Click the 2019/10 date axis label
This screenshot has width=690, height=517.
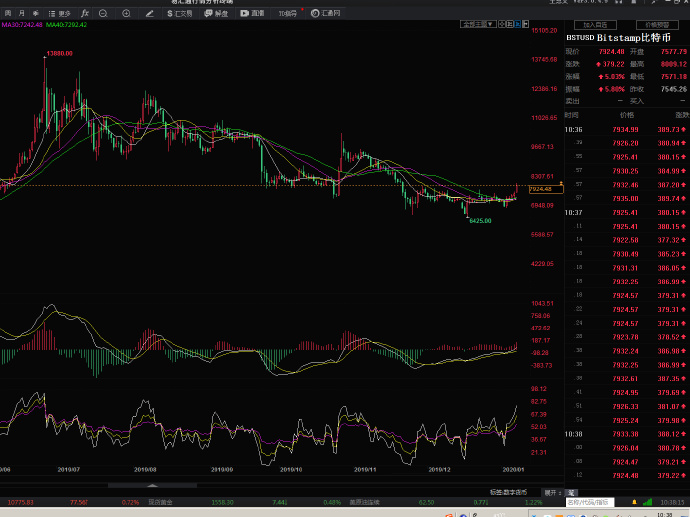[x=291, y=469]
